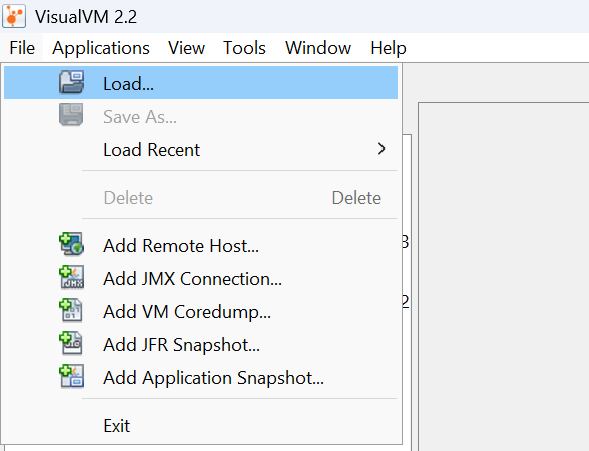
Task: Choose Add JFR Snapshot... menu entry
Action: point(201,345)
